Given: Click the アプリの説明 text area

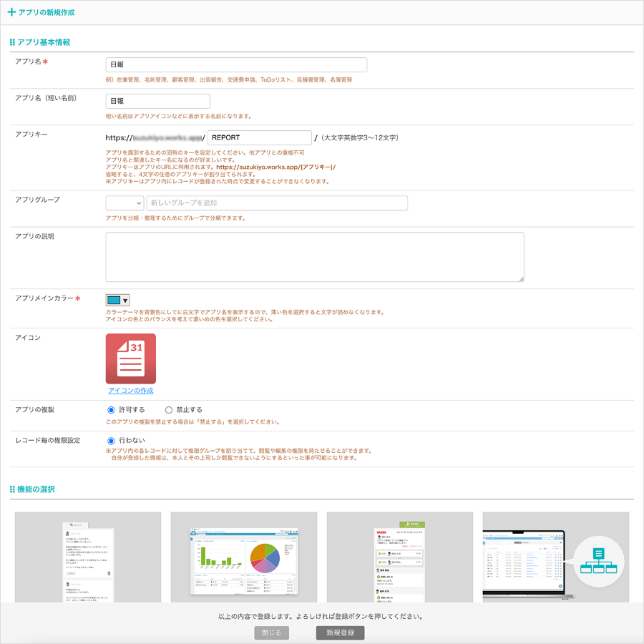Looking at the screenshot, I should click(x=315, y=257).
